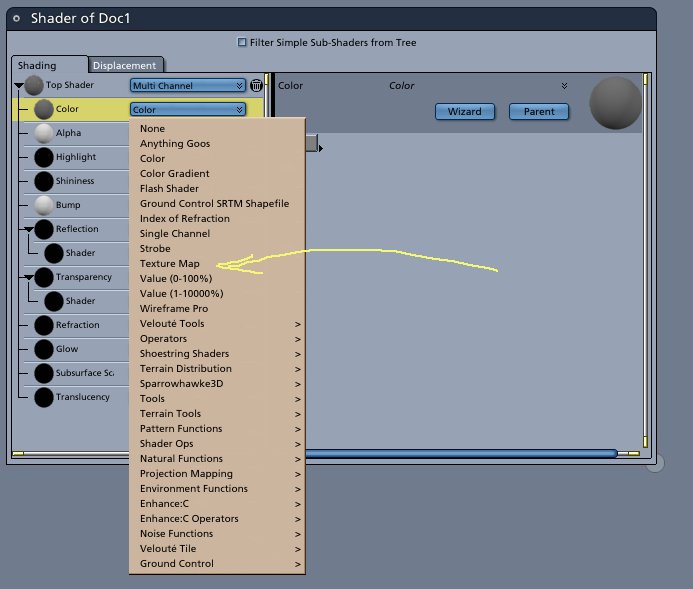Viewport: 693px width, 589px height.
Task: Click the Glow channel sphere icon
Action: pos(44,349)
